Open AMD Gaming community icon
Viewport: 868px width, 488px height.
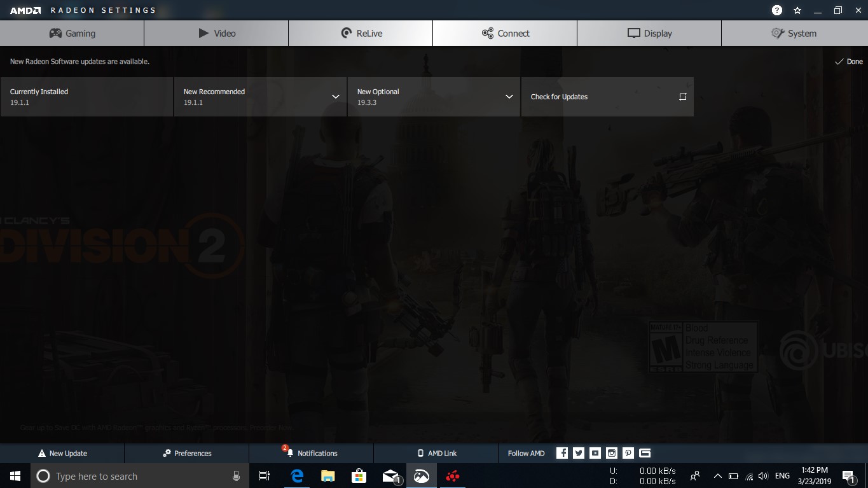(645, 453)
